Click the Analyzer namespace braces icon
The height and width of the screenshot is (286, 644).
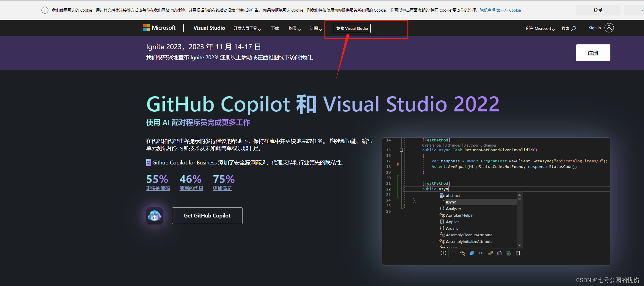tap(442, 209)
